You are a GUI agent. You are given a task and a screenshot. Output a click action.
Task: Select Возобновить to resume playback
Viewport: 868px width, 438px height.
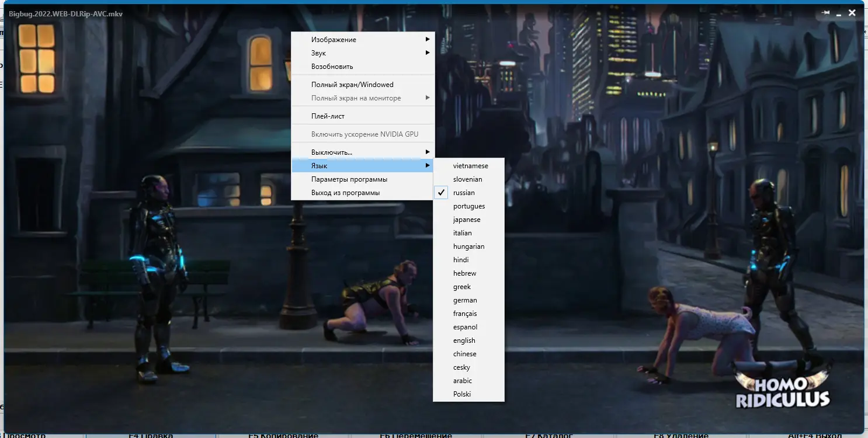(363, 67)
